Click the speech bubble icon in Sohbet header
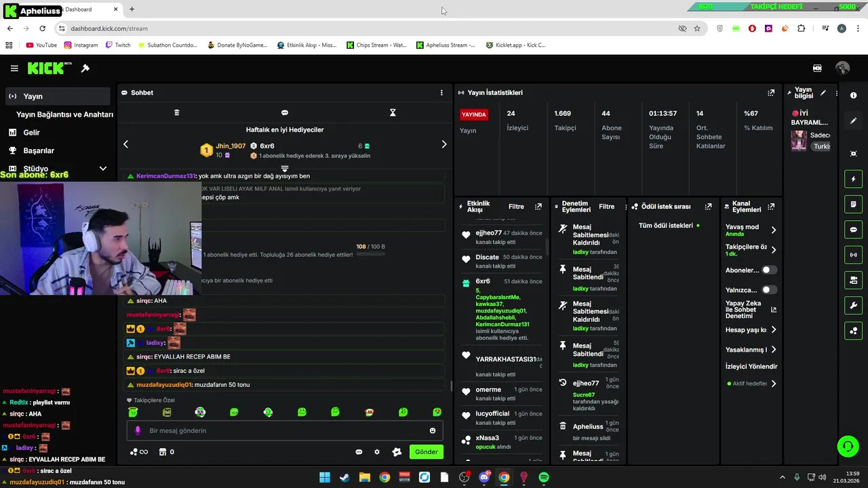868x488 pixels. click(x=285, y=113)
